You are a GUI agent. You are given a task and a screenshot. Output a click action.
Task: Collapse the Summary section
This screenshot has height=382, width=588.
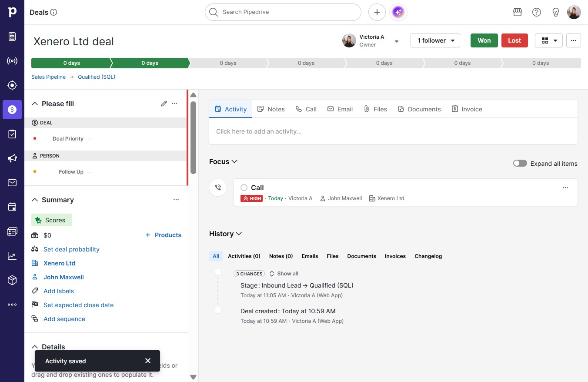tap(35, 200)
